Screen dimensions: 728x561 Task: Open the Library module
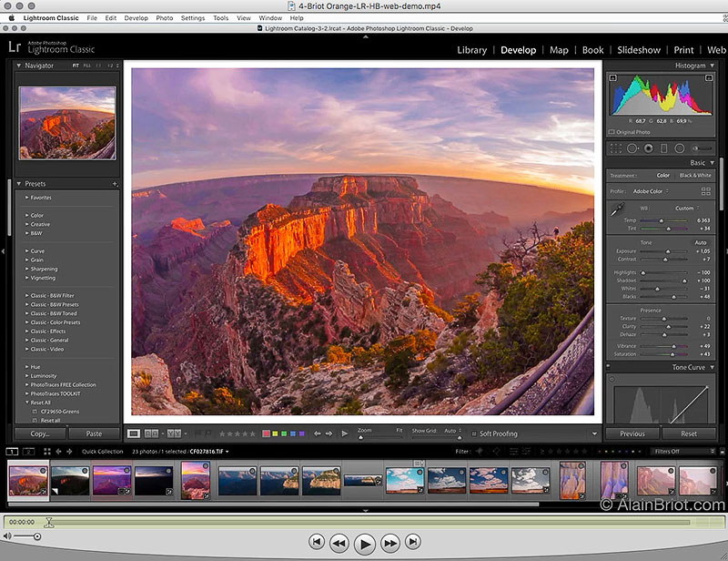[x=471, y=50]
